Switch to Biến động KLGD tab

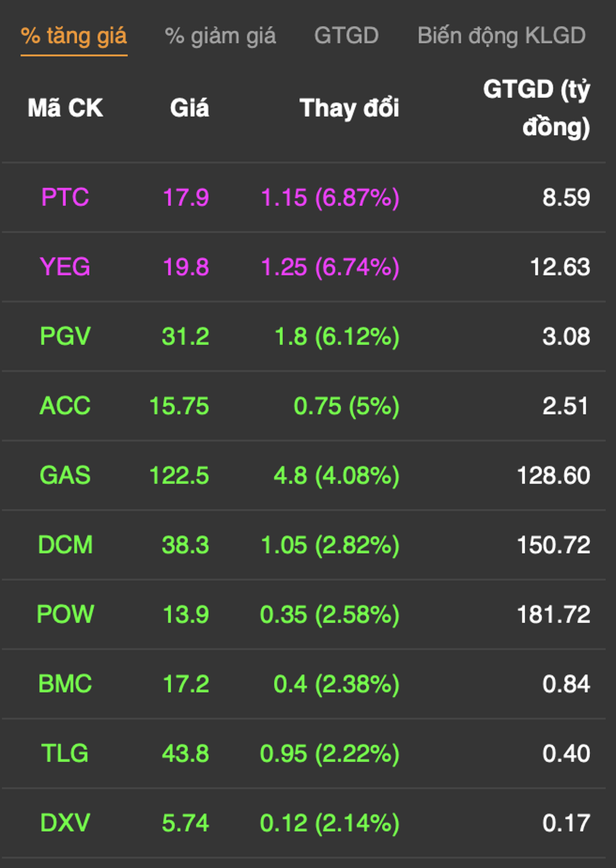pos(501,36)
